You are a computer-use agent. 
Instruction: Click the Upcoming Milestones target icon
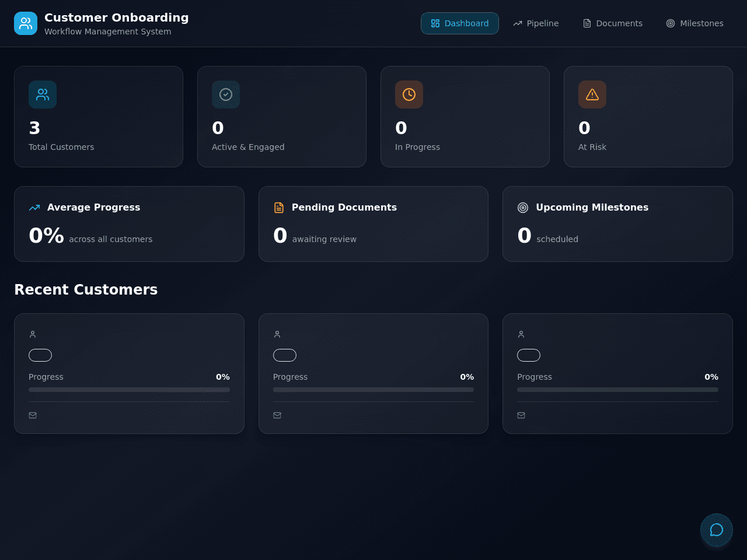523,208
